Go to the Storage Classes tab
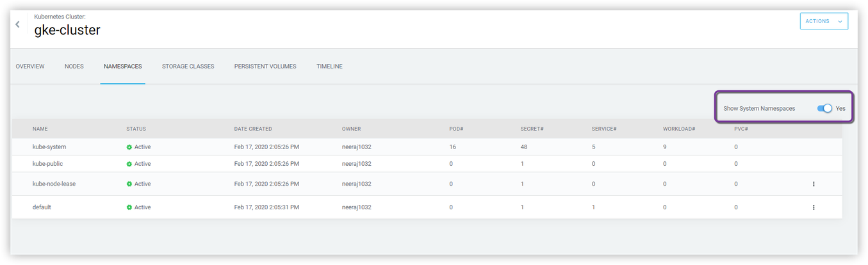The height and width of the screenshot is (265, 868). click(188, 67)
